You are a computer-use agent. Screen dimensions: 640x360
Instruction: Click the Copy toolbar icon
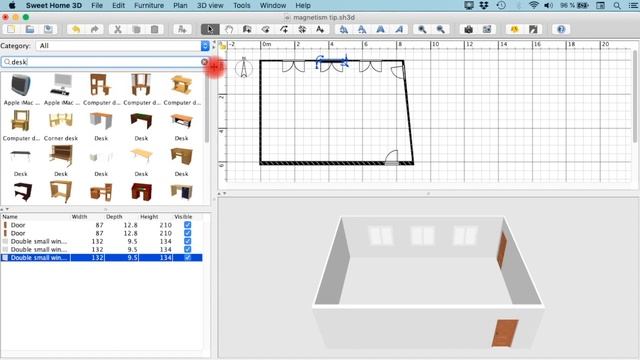tap(136, 29)
